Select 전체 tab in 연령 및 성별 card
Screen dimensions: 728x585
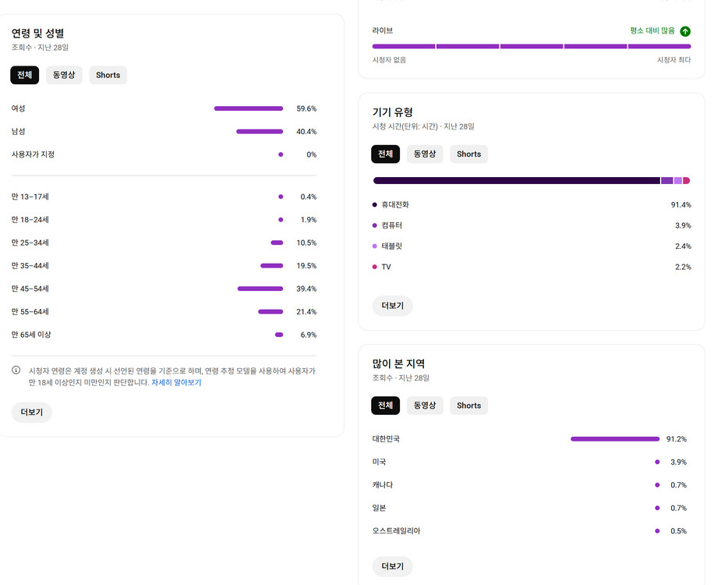click(x=25, y=75)
